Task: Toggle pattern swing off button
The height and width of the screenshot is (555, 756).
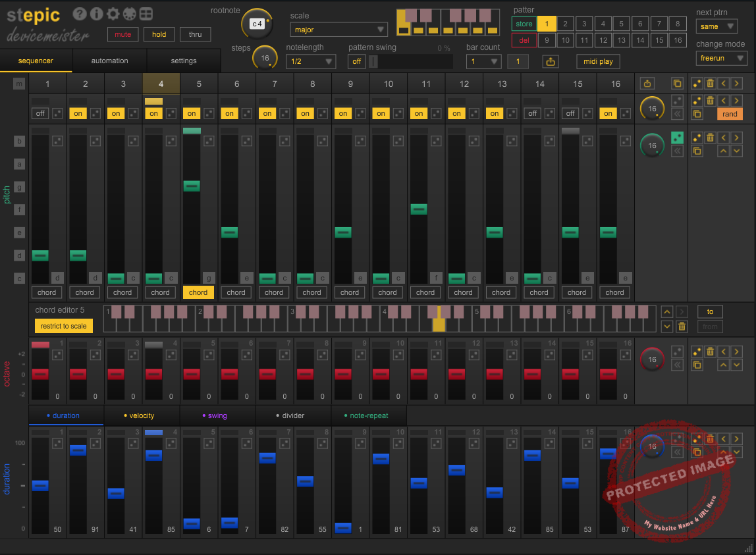Action: pyautogui.click(x=357, y=61)
